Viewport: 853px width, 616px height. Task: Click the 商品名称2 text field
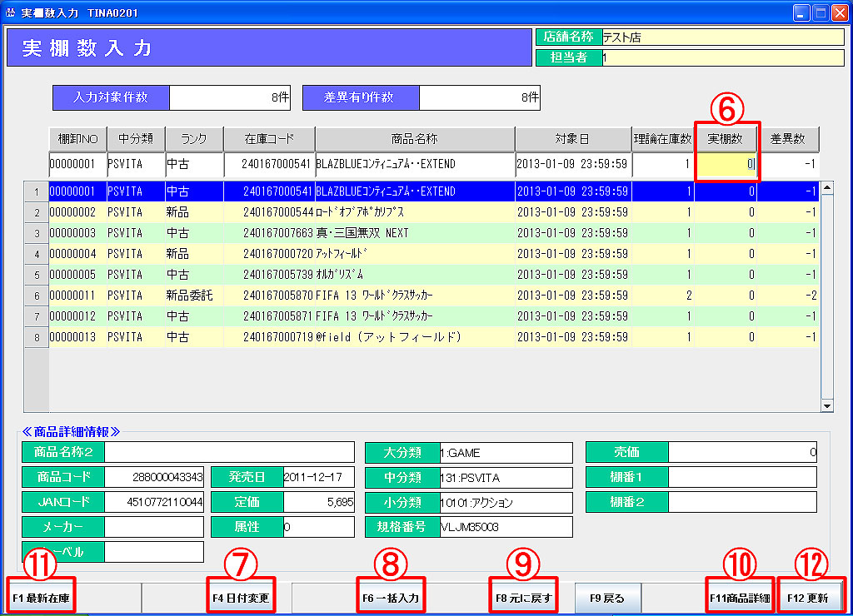[229, 453]
